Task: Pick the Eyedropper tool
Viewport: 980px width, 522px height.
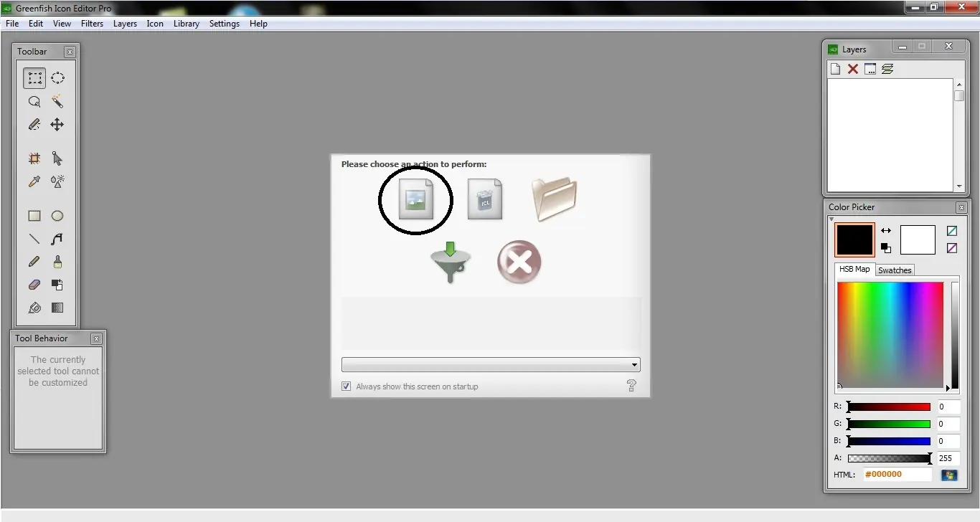Action: [x=34, y=181]
